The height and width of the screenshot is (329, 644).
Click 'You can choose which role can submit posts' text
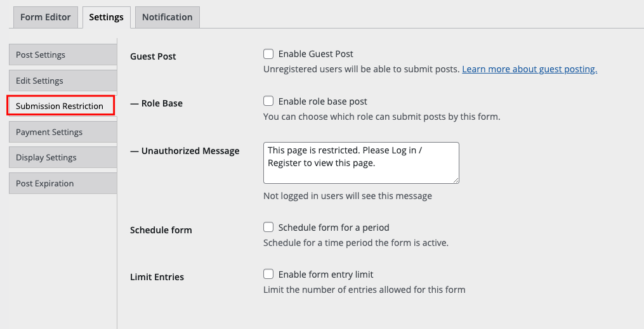(x=381, y=117)
